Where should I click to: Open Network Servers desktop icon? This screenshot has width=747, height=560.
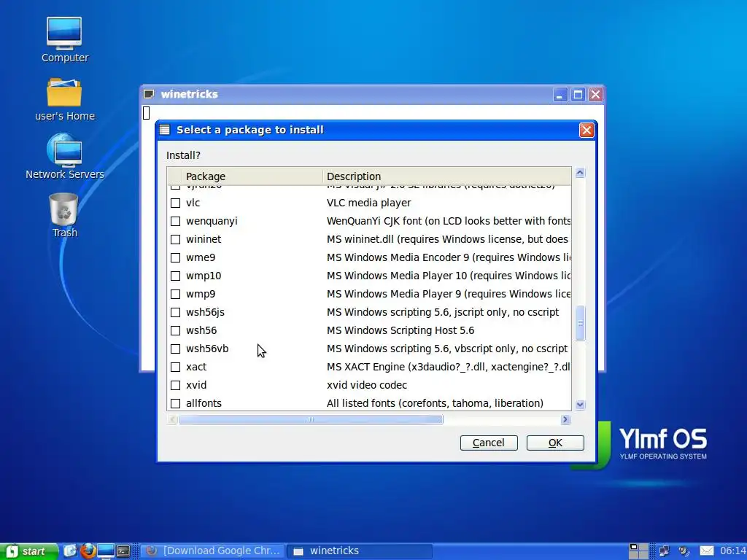click(64, 156)
